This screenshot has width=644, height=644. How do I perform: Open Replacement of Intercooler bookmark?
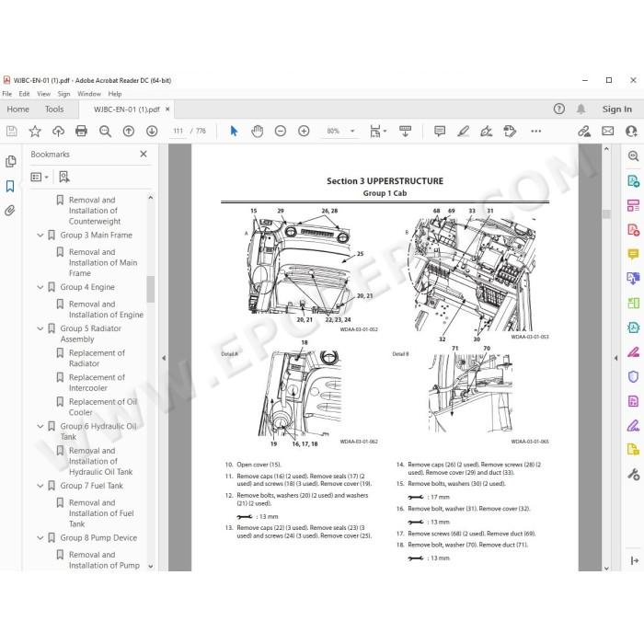click(97, 383)
